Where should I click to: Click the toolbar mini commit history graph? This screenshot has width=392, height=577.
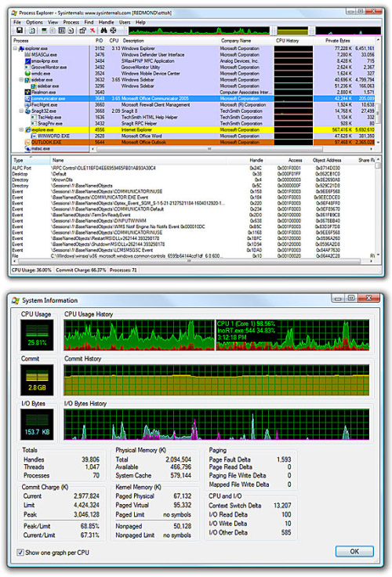click(x=292, y=31)
